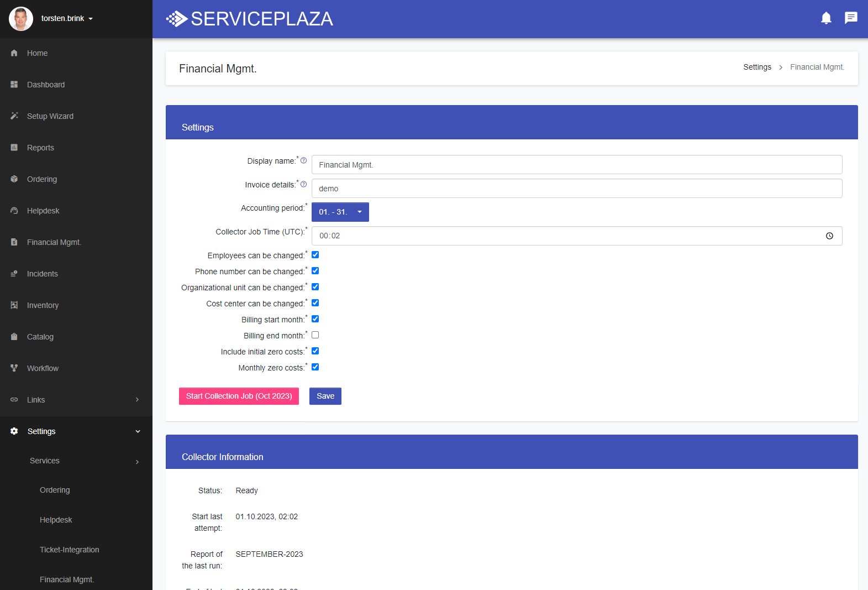Open the time picker clock icon
Image resolution: width=868 pixels, height=590 pixels.
tap(829, 236)
